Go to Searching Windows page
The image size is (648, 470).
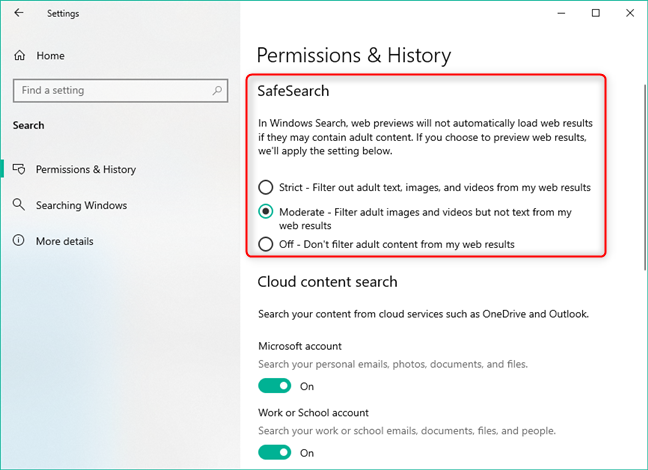click(x=81, y=205)
